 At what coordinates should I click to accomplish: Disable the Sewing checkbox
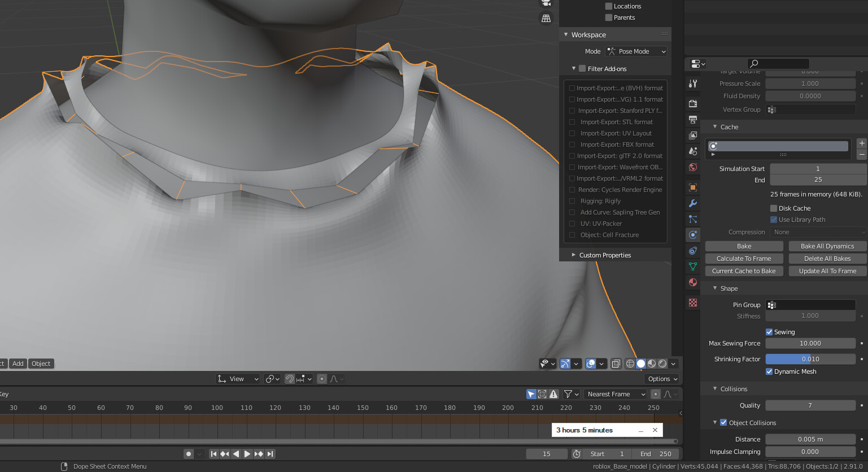pos(769,331)
